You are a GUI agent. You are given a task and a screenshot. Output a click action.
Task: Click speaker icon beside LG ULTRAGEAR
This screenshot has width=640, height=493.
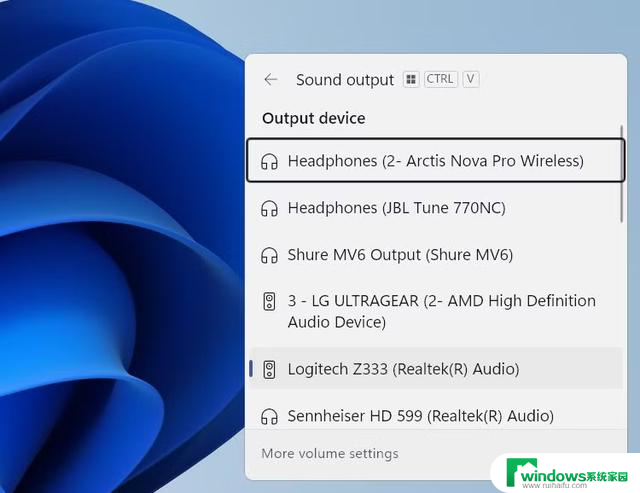[x=269, y=302]
